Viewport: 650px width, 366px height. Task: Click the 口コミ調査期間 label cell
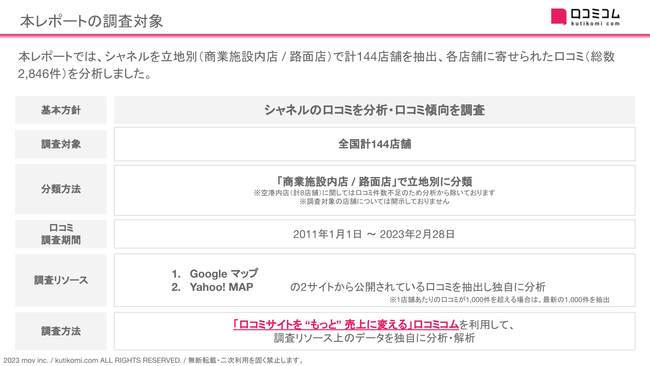(x=61, y=234)
